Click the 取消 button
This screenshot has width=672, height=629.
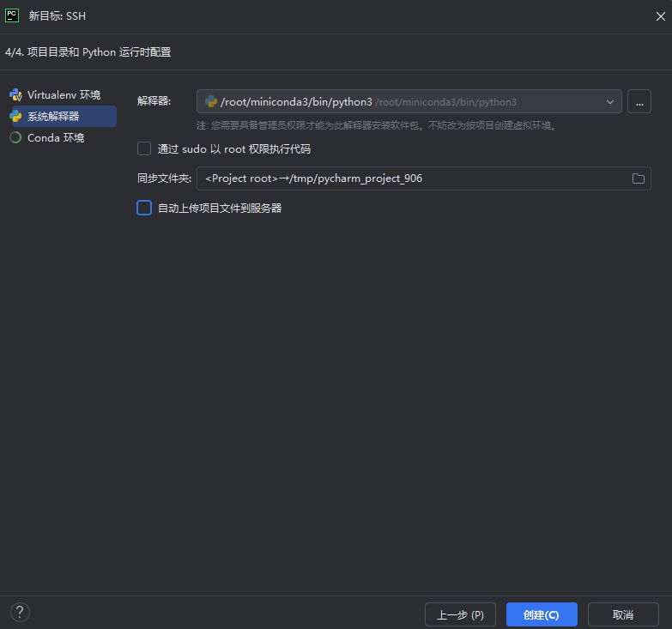point(623,615)
